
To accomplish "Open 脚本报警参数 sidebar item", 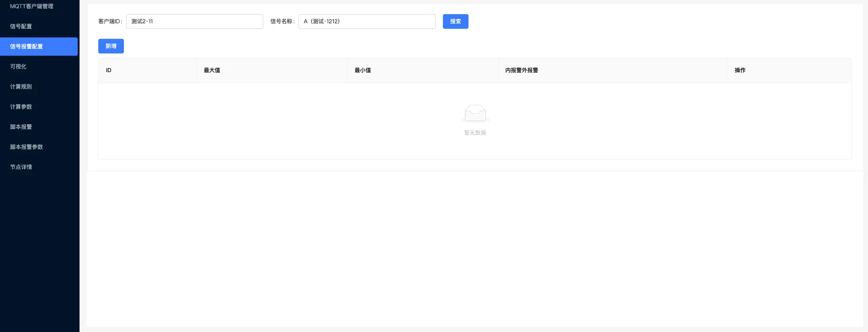I will click(x=27, y=147).
